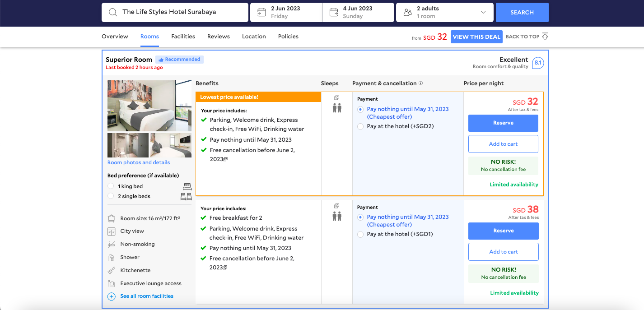Click the NO RISK box in SGD 32 offer
Viewport: 644px width, 310px height.
503,165
